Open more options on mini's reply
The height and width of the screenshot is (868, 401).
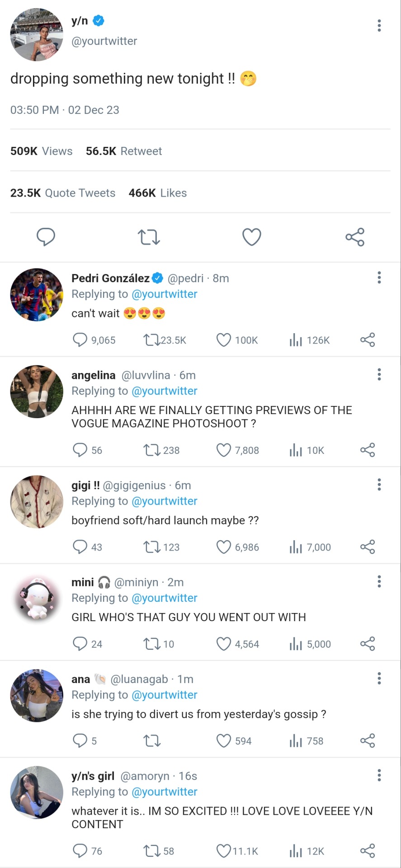pos(379,581)
